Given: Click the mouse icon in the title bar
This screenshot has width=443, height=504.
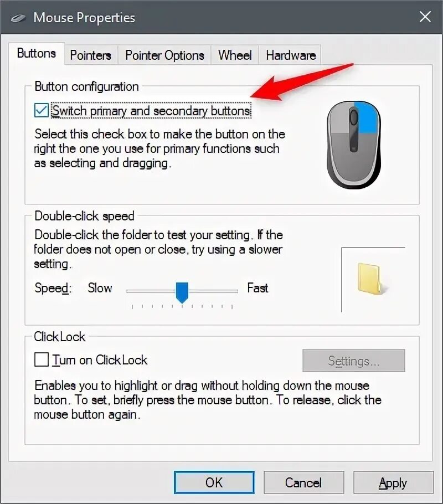Looking at the screenshot, I should click(18, 18).
